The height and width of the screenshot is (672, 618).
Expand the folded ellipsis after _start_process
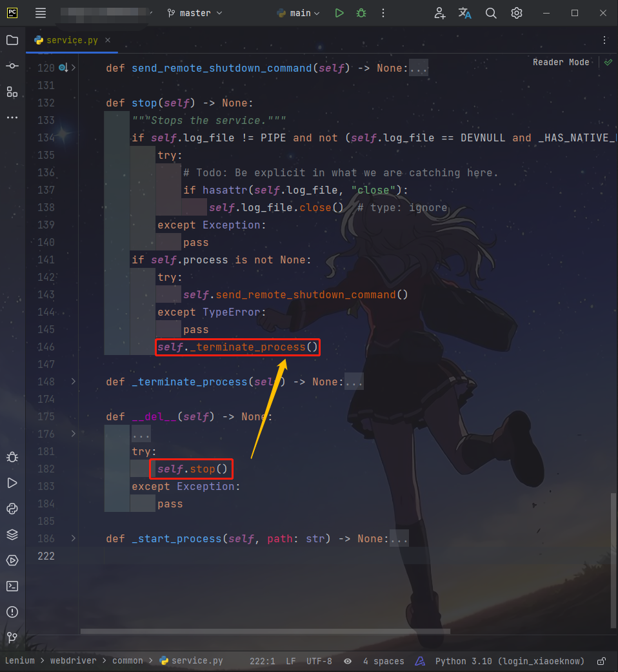[x=399, y=539]
